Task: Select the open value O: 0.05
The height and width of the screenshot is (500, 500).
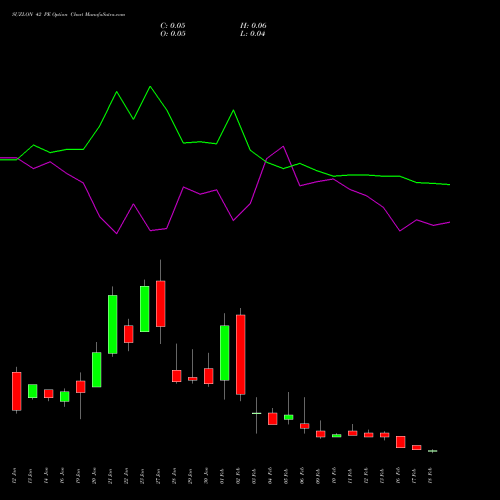Action: coord(173,34)
